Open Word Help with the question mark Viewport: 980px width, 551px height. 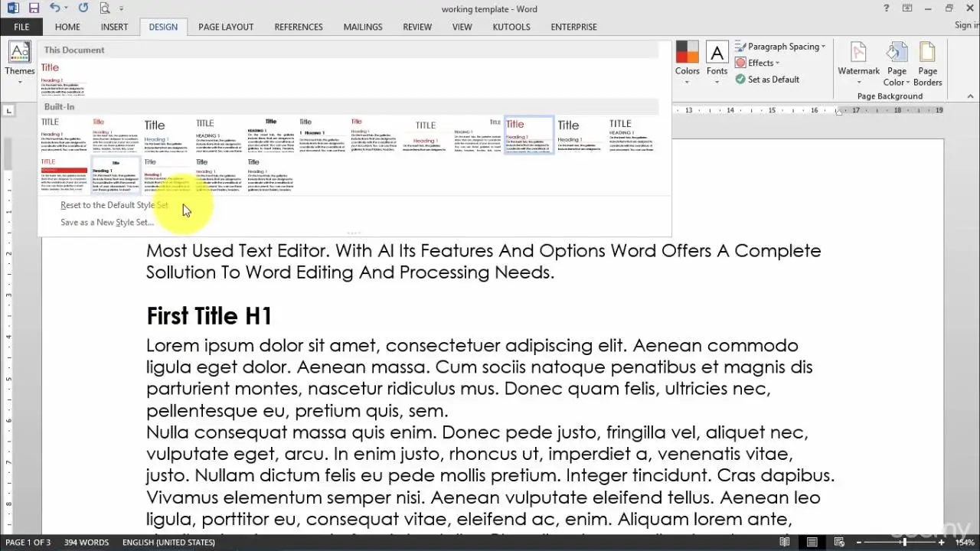[x=887, y=8]
